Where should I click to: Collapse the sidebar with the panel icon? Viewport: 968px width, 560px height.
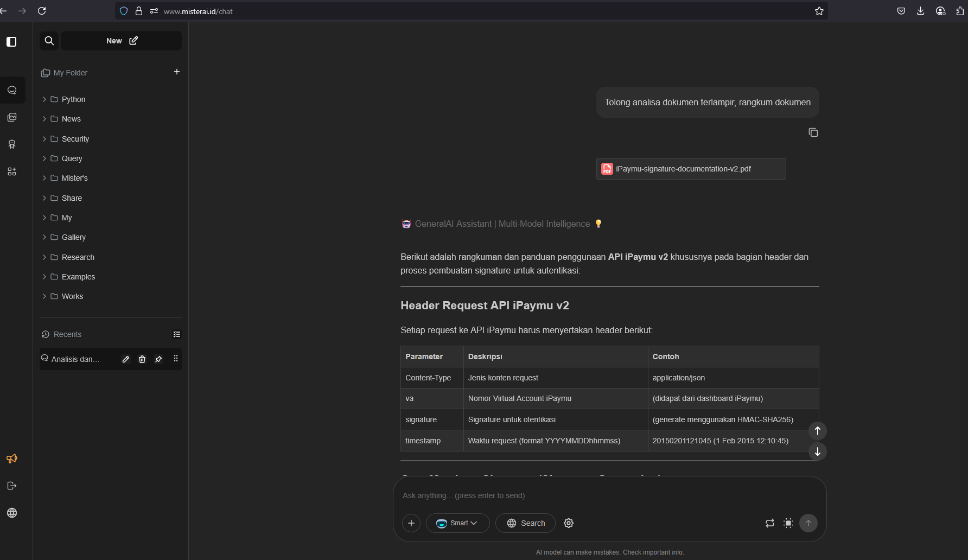[11, 42]
